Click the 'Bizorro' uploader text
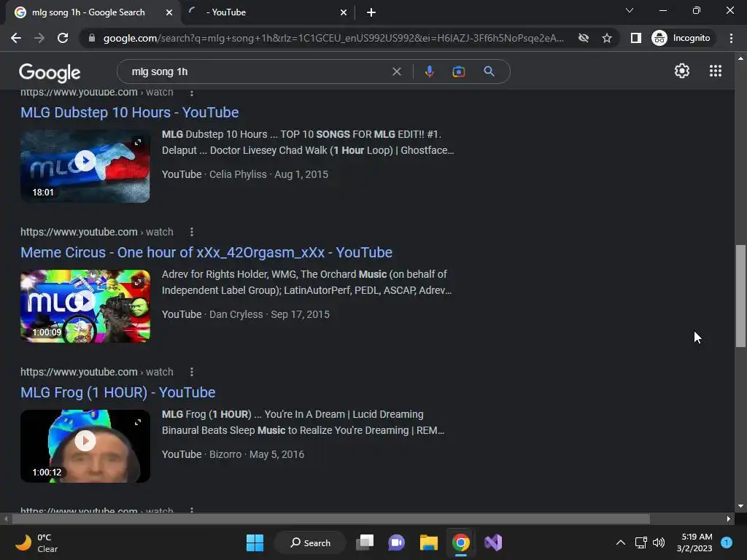The height and width of the screenshot is (560, 747). tap(225, 454)
